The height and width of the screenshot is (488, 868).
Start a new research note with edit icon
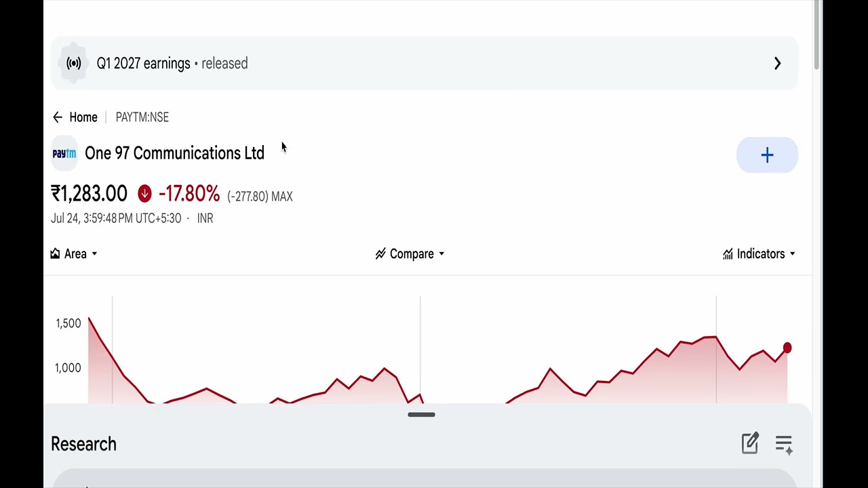tap(750, 443)
